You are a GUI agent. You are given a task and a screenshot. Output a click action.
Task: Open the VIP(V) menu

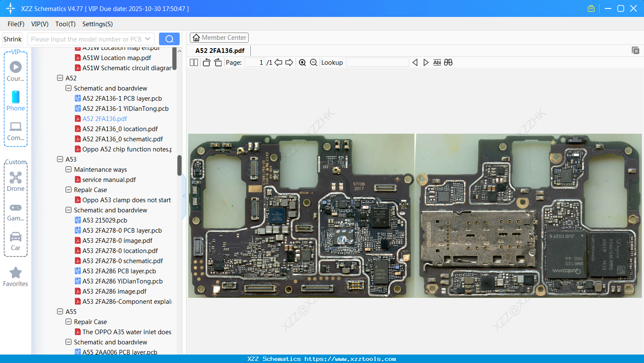40,24
